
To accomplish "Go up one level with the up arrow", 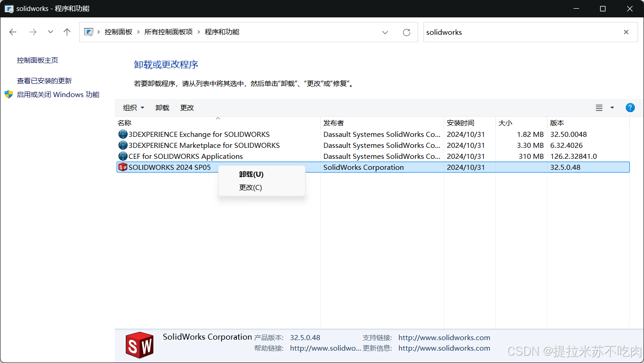I will coord(67,32).
